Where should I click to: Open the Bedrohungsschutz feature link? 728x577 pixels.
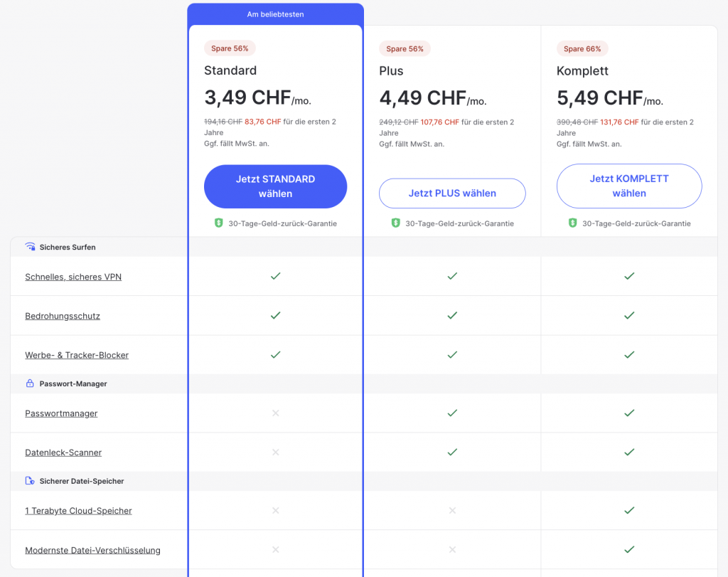tap(63, 316)
